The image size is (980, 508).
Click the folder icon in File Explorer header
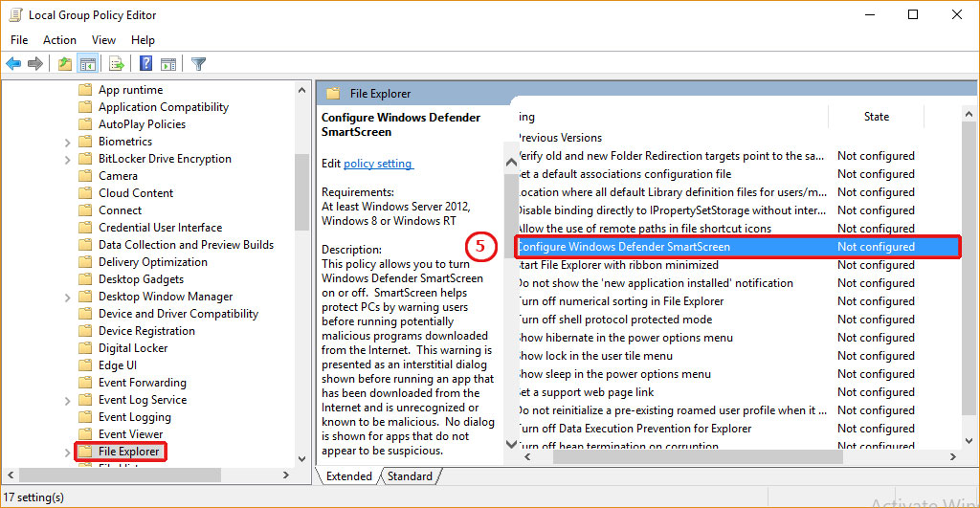coord(333,94)
